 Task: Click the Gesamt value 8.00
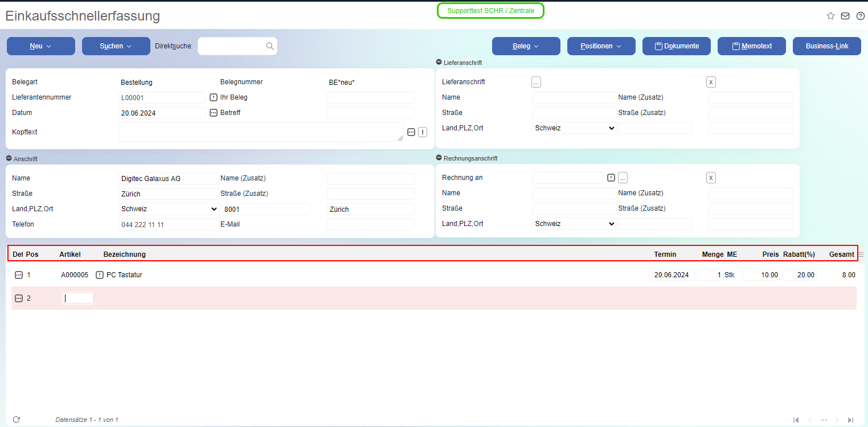click(x=849, y=275)
